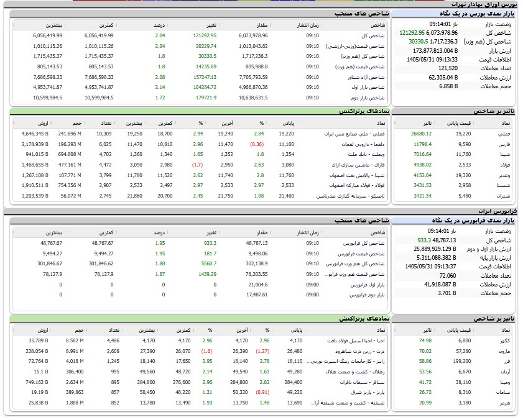Select trade value 62,305.04 B
Screen dimensions: 523x420
click(443, 78)
